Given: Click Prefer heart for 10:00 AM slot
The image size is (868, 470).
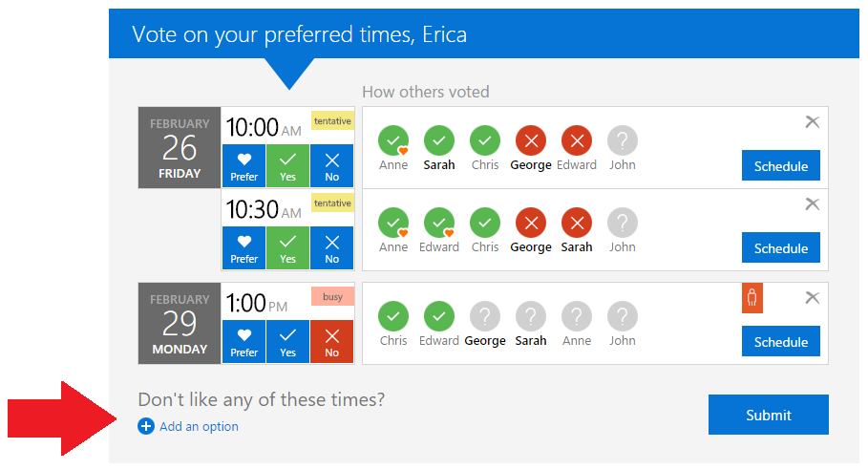Looking at the screenshot, I should 243,165.
